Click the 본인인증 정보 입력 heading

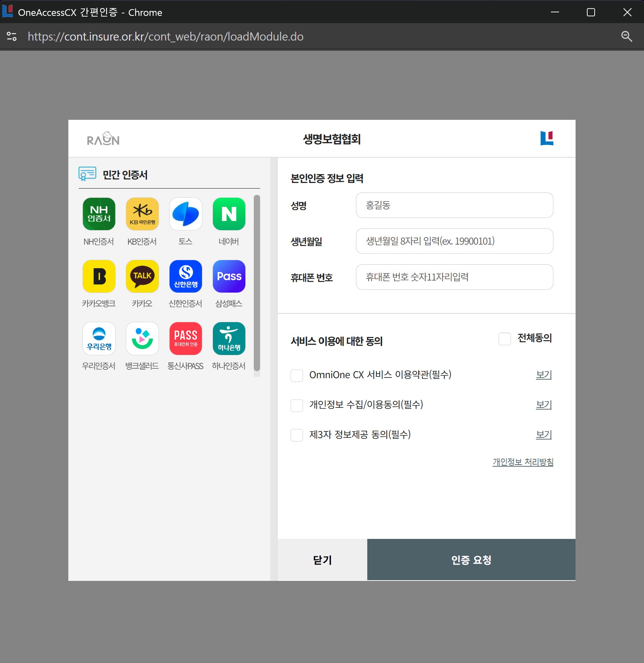327,178
